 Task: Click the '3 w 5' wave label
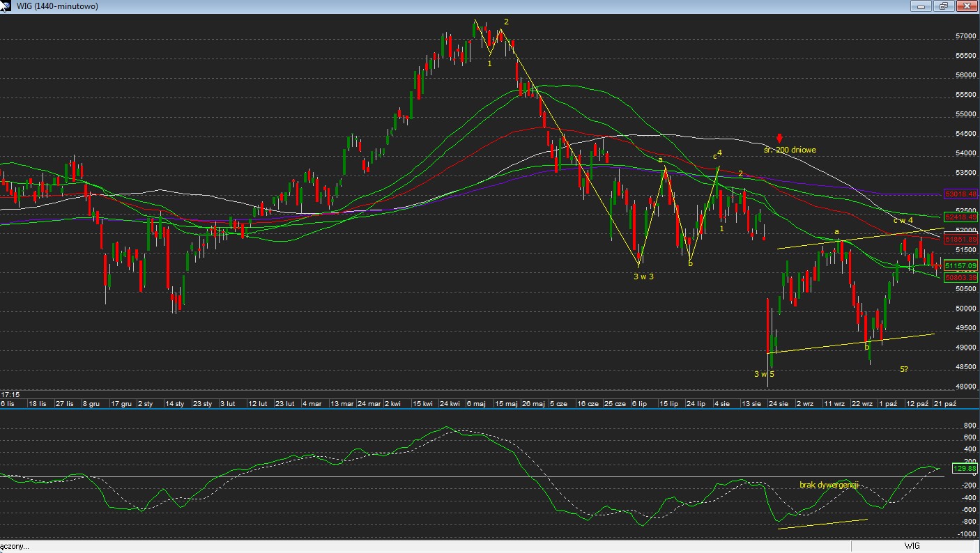tap(764, 374)
